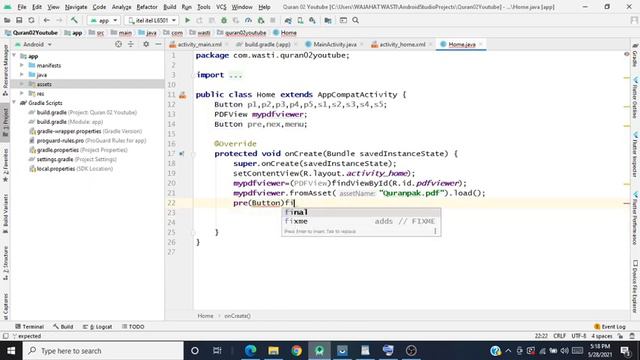Expand the res folder
The width and height of the screenshot is (640, 360).
click(x=22, y=93)
